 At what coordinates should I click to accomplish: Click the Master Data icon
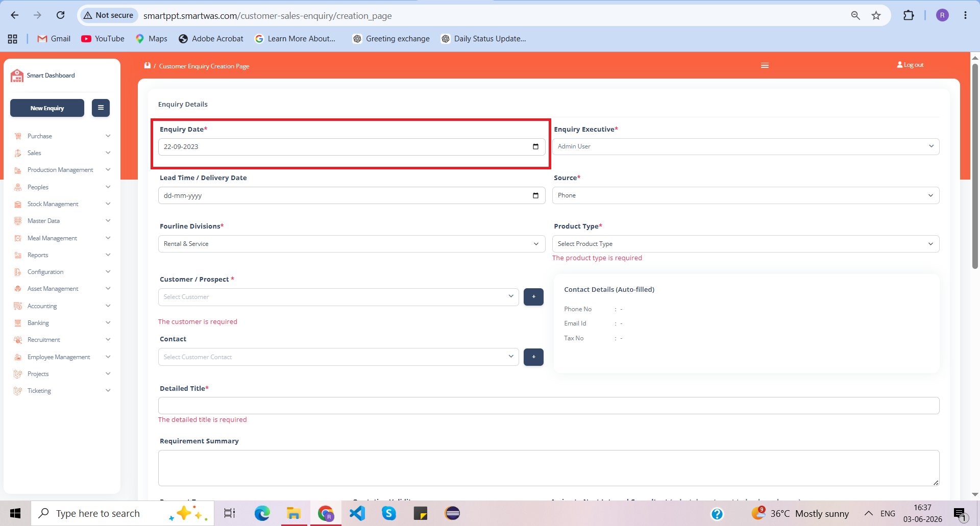point(18,221)
